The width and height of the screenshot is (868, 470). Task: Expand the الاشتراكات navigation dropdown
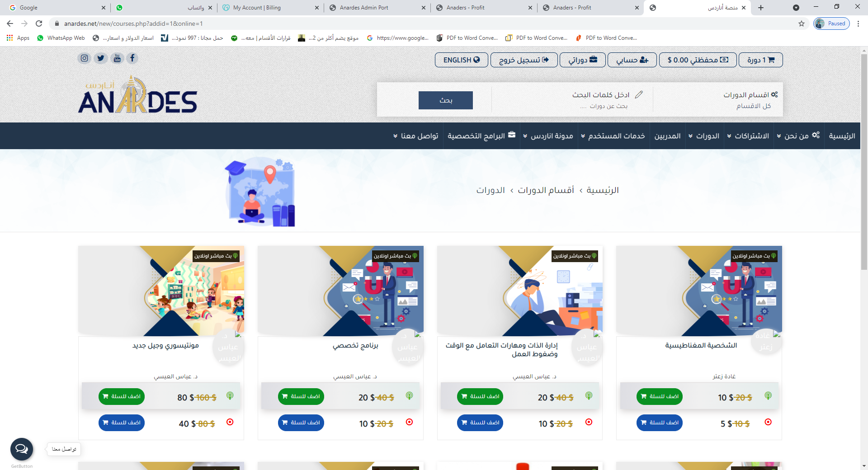748,136
